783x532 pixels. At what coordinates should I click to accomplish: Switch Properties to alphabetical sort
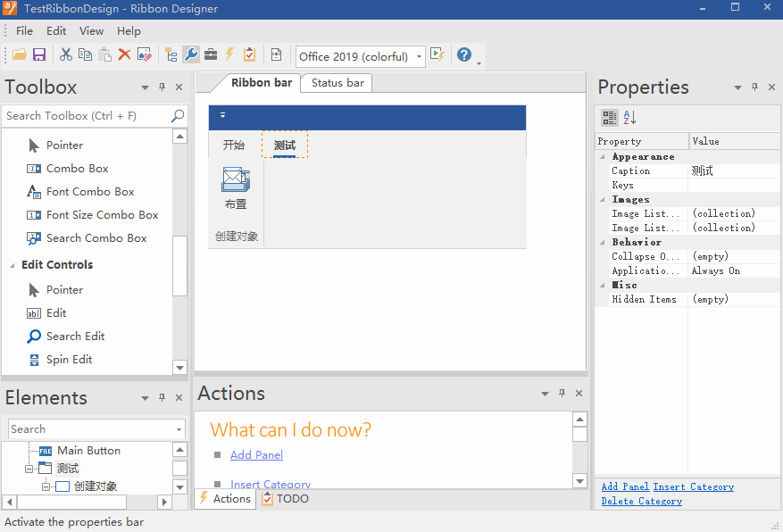click(x=629, y=118)
